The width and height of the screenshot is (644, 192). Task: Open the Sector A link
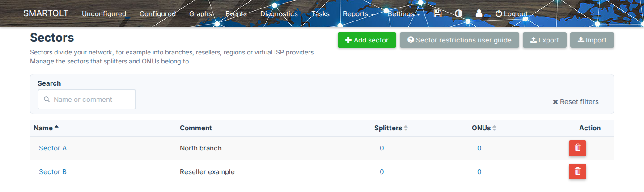[53, 148]
